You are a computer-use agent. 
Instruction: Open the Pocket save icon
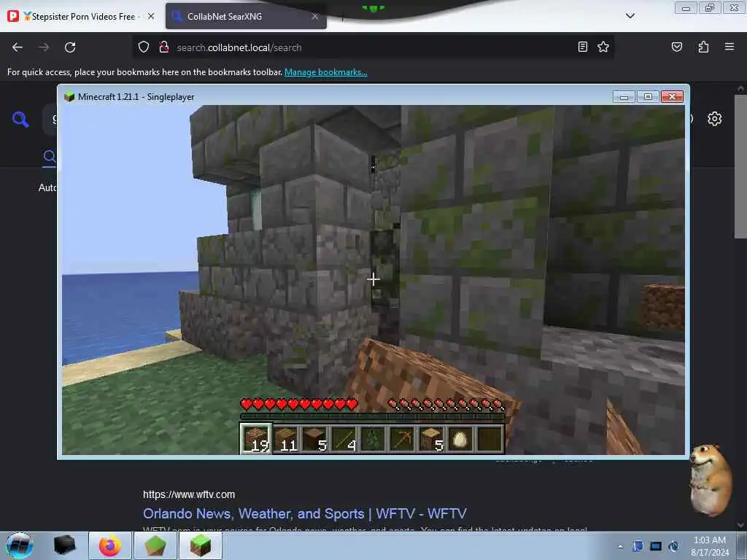click(x=676, y=47)
